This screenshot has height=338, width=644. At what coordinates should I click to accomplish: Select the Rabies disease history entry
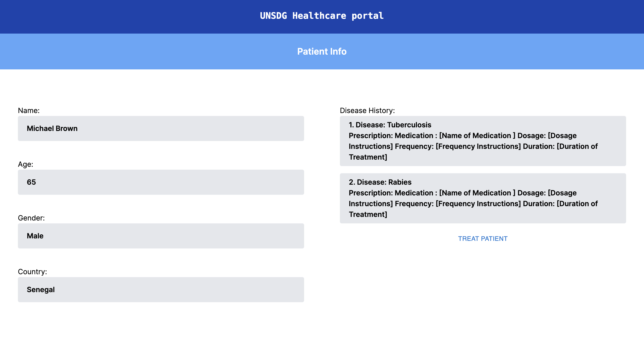483,198
